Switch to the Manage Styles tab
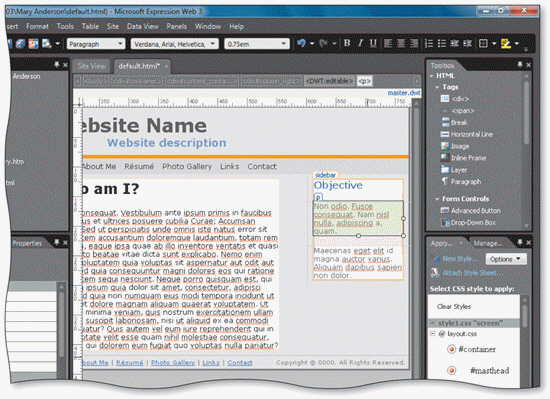Screen dimensions: 550x399 pyautogui.click(x=487, y=243)
